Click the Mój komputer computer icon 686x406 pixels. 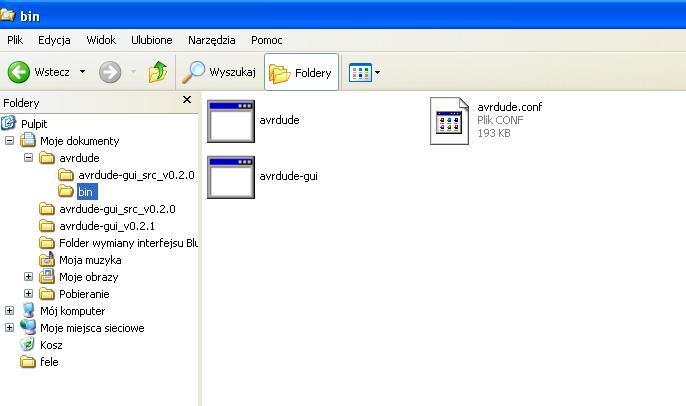tap(28, 311)
